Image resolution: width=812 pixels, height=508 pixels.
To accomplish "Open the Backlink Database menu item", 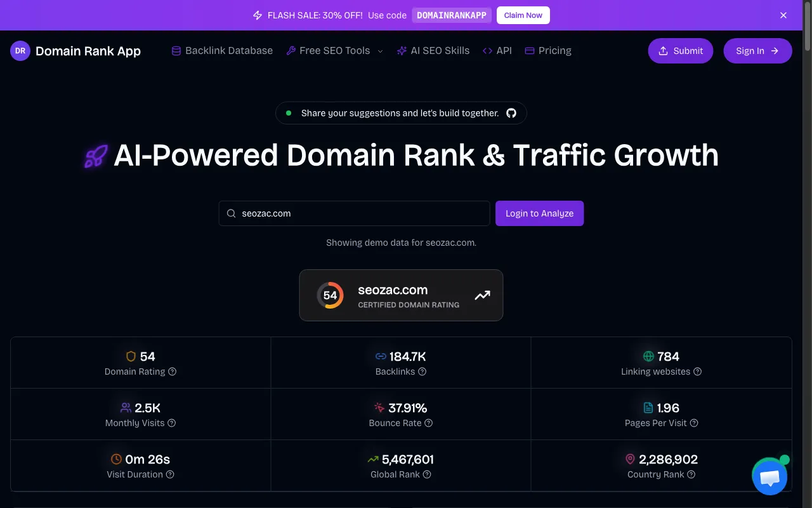I will point(222,51).
